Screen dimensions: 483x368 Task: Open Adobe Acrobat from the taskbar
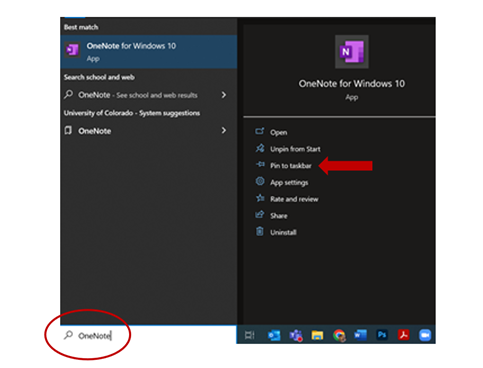tap(403, 335)
